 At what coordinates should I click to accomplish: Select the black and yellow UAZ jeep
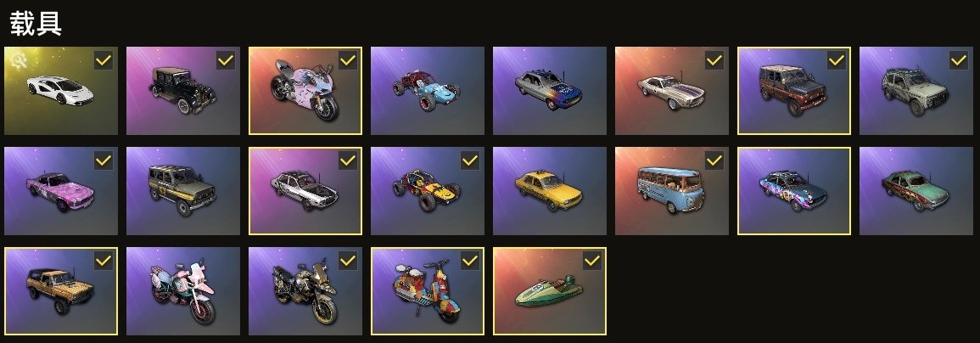(x=183, y=191)
